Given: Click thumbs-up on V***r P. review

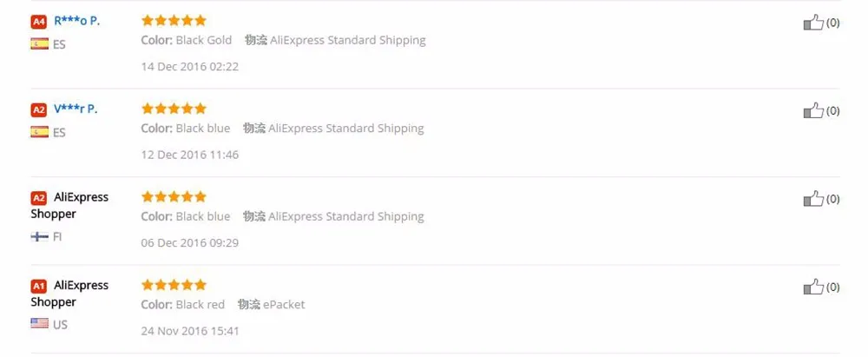Looking at the screenshot, I should pos(813,111).
